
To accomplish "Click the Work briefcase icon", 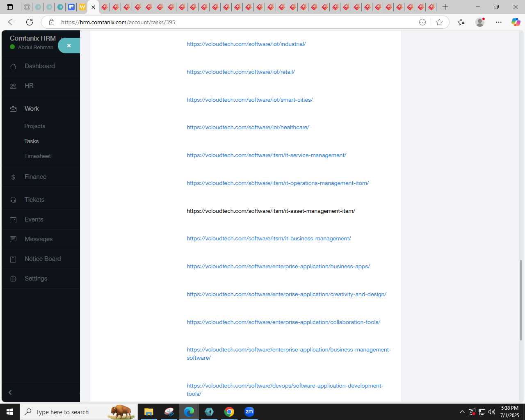I will (13, 109).
